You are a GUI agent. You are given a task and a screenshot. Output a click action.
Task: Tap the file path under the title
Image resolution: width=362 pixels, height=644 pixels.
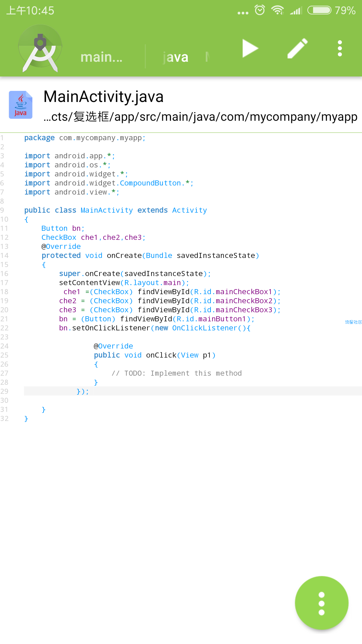[x=200, y=117]
